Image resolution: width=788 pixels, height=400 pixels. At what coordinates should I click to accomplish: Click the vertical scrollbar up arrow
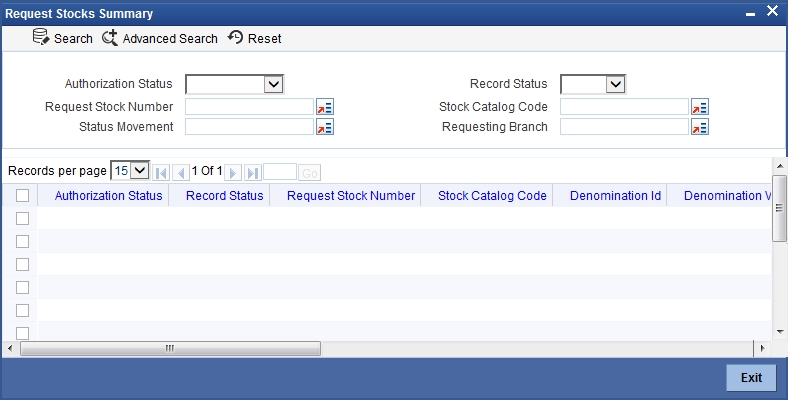780,166
